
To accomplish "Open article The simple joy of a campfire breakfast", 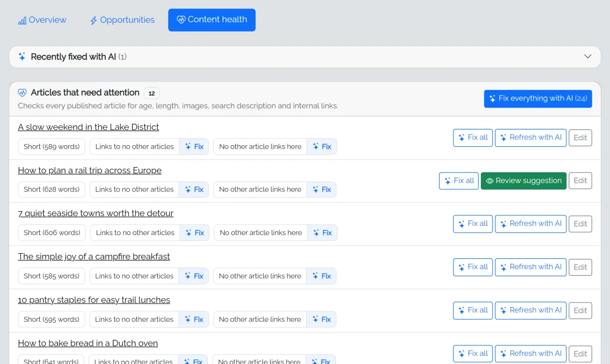I will (x=94, y=256).
